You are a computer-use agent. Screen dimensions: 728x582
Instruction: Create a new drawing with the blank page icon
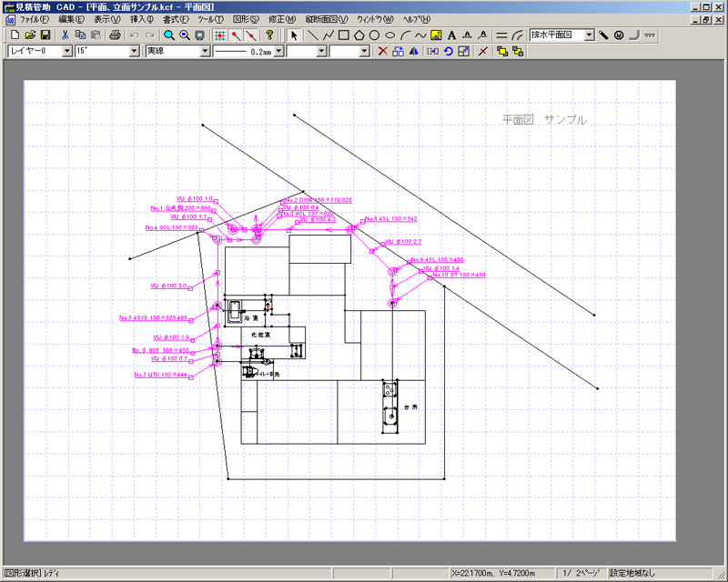click(15, 35)
